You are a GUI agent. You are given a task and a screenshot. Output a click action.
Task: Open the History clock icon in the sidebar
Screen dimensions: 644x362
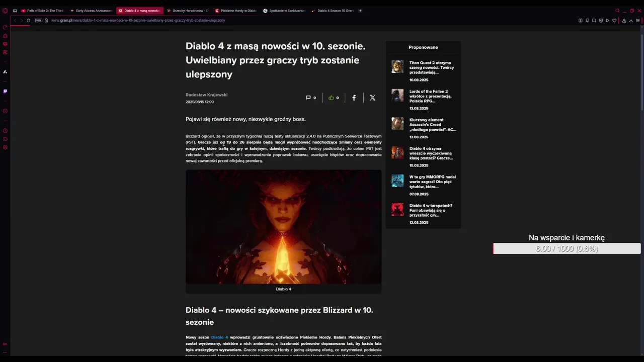click(x=5, y=131)
